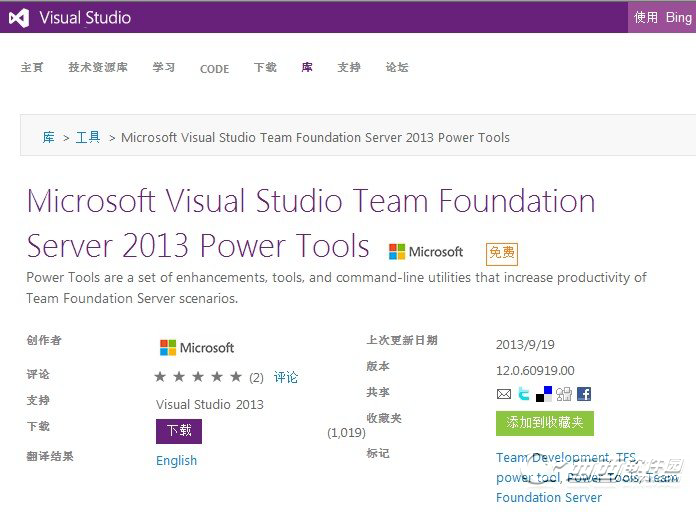
Task: Share via the Delicious bookmark icon
Action: click(x=544, y=394)
